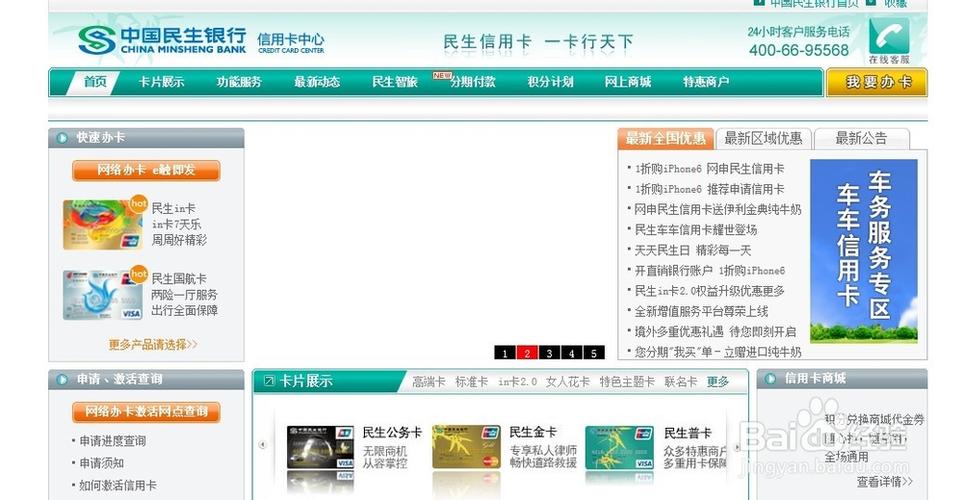
Task: Go to 最新动态 in the navigation bar
Action: pos(317,82)
